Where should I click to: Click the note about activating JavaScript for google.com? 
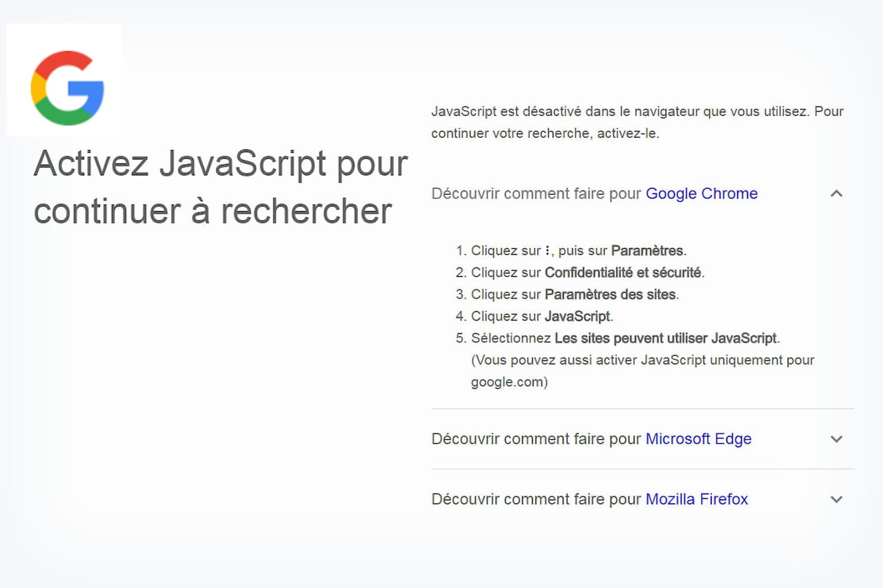pyautogui.click(x=643, y=371)
